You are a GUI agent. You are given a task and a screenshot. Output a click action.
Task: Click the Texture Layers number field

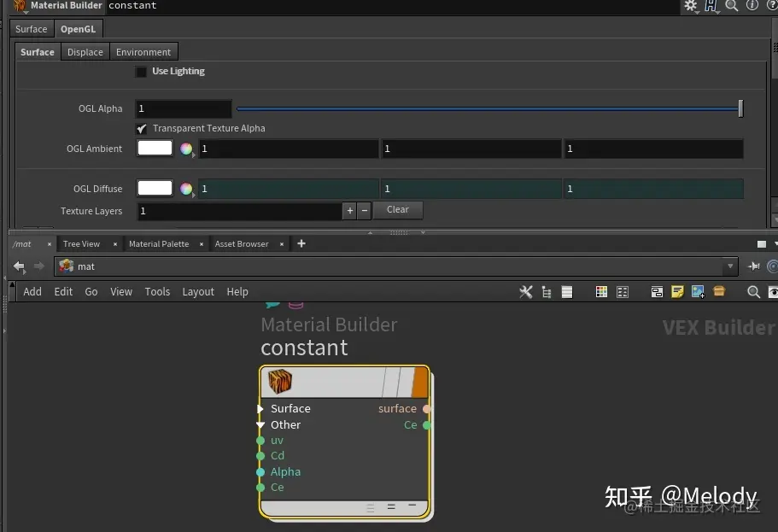(239, 211)
